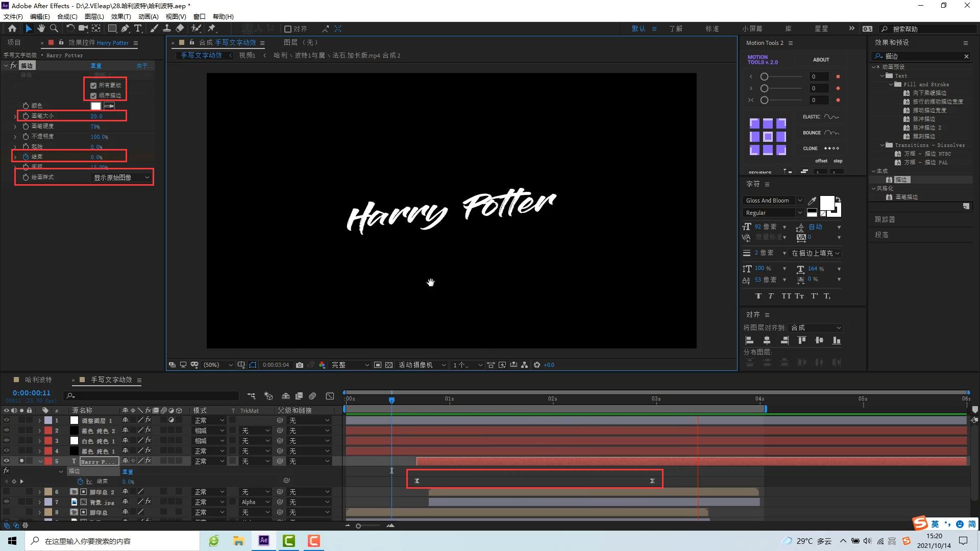The height and width of the screenshot is (551, 980).
Task: Click the snapshot camera icon below viewer
Action: tap(300, 365)
